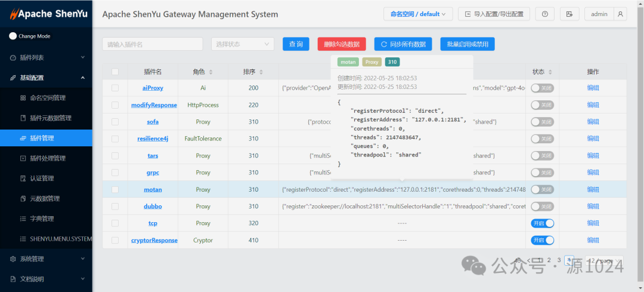Viewport: 644px width, 292px height.
Task: Open 认证管理 menu item
Action: click(46, 179)
